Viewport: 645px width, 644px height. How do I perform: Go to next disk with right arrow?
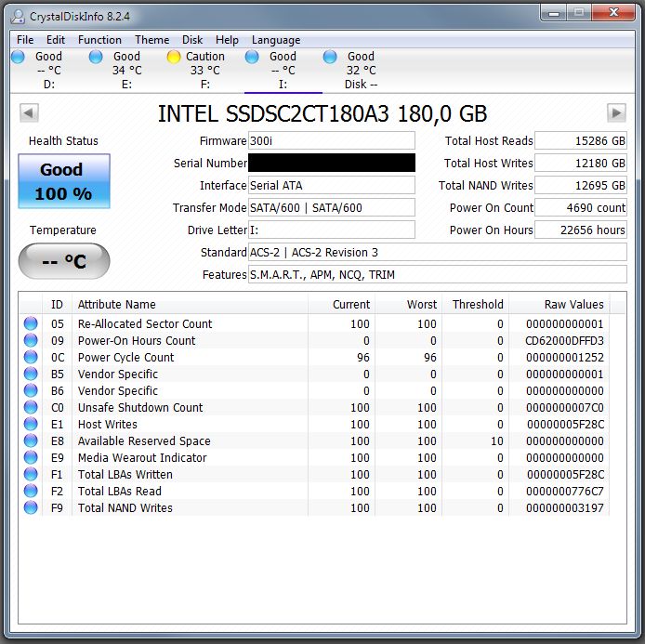616,112
